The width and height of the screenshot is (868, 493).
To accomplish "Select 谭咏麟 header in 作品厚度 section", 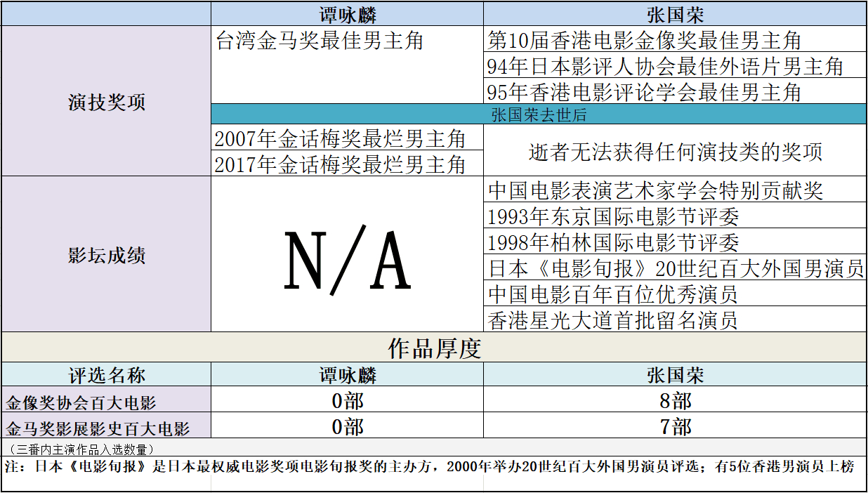I will tap(348, 374).
